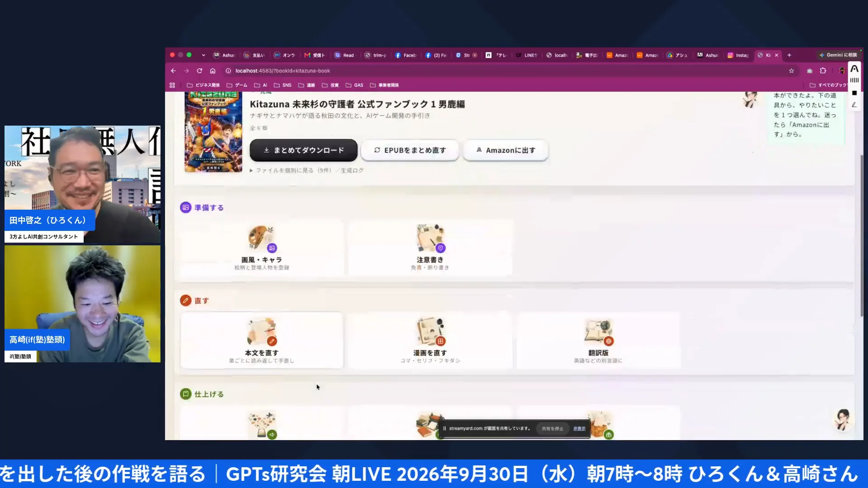Open the Kitazuna book cover thumbnail
This screenshot has width=868, height=488.
[x=213, y=132]
